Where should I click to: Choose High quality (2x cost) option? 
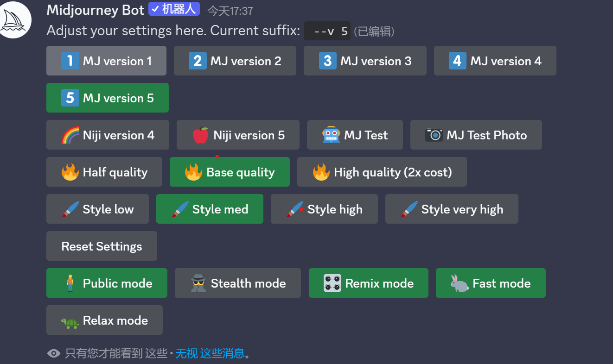[382, 172]
